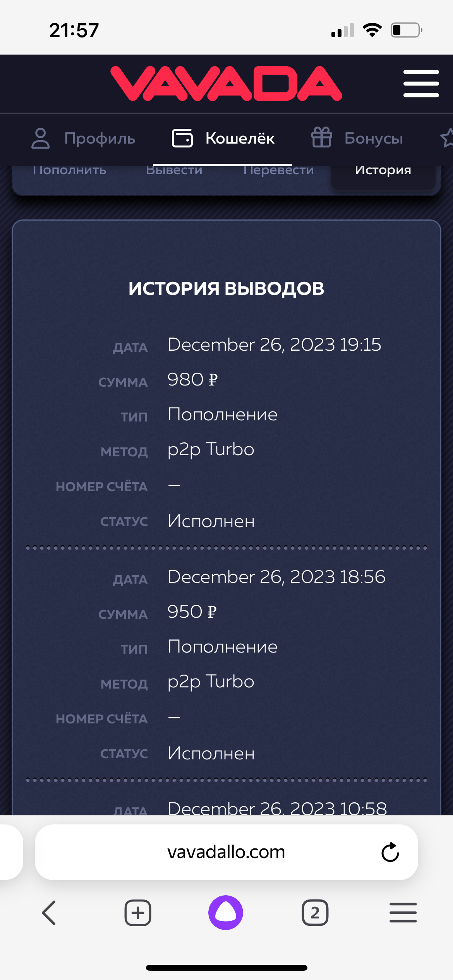Show the open tabs switcher
This screenshot has width=453, height=980.
pyautogui.click(x=315, y=913)
